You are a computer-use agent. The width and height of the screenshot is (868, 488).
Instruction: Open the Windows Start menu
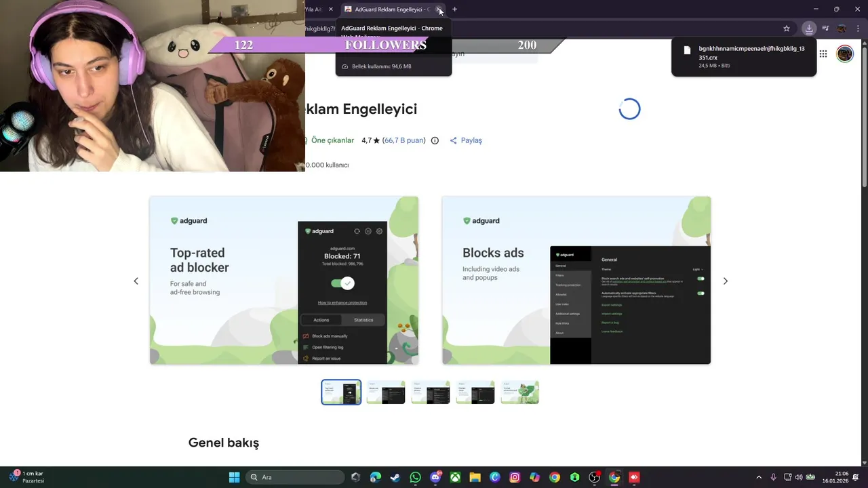click(x=234, y=477)
